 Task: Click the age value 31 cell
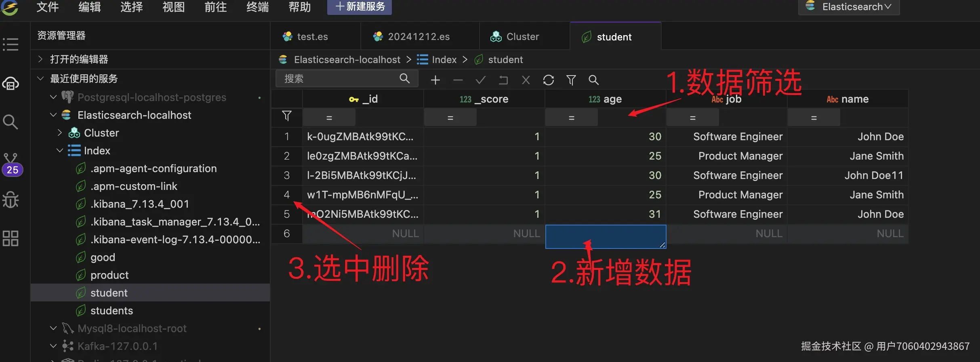pyautogui.click(x=605, y=214)
